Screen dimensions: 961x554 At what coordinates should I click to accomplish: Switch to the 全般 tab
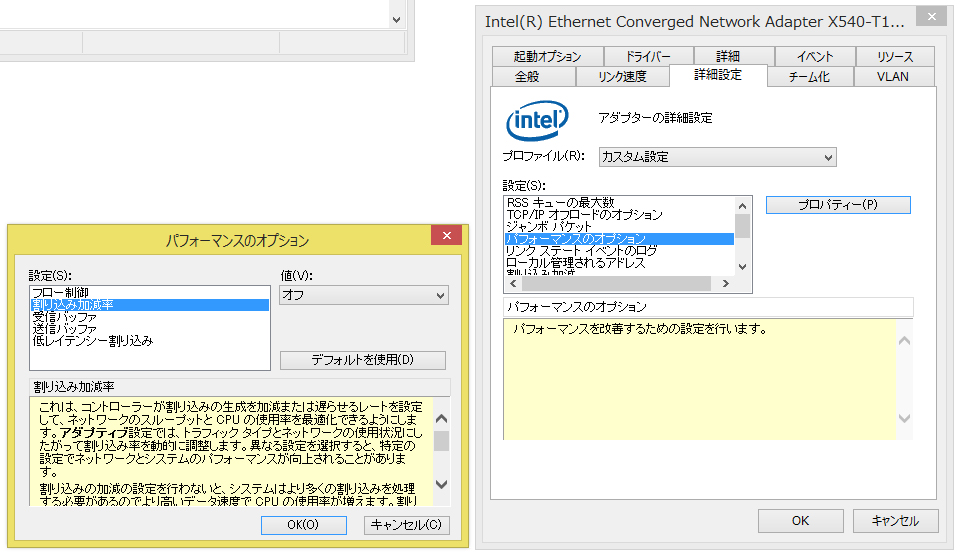point(527,77)
